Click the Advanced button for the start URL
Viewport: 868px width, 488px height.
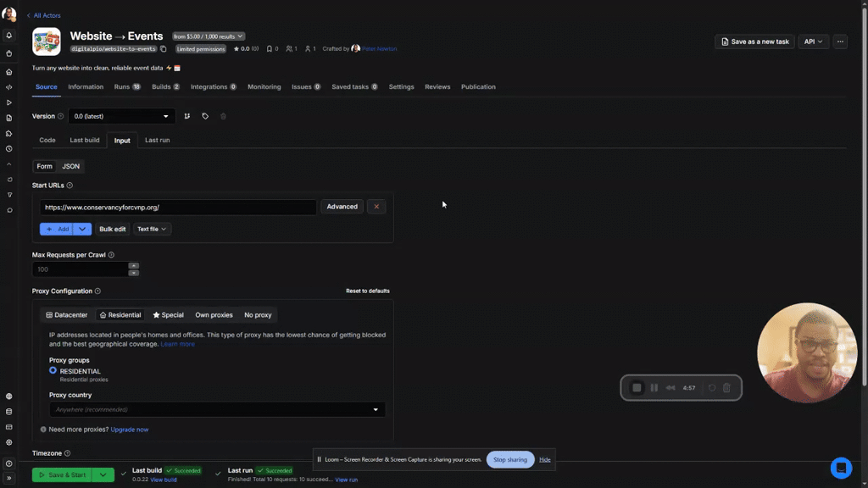click(x=342, y=207)
